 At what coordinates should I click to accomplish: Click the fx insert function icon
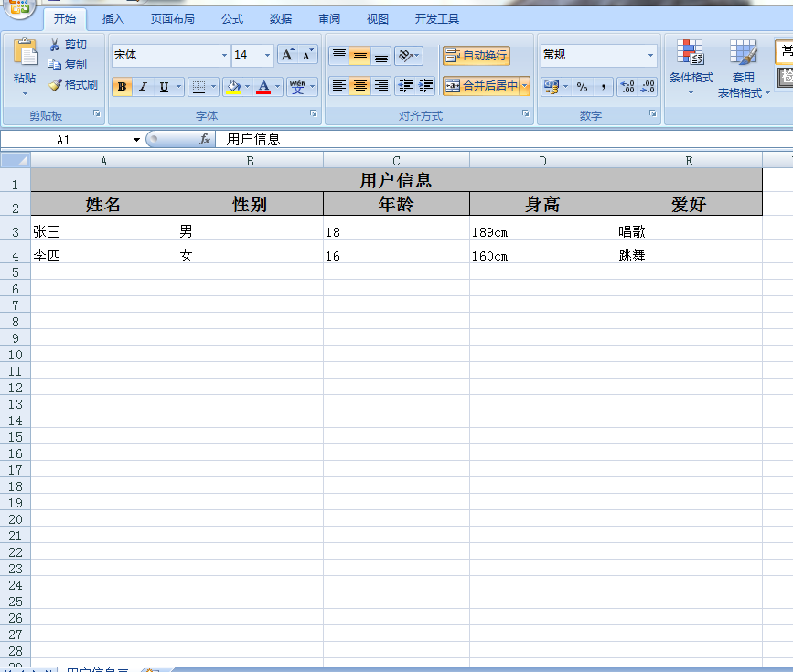(204, 139)
